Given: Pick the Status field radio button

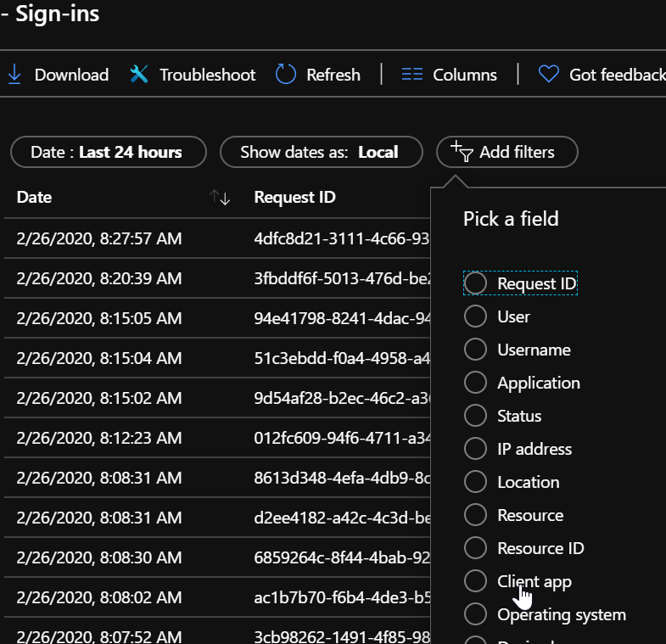Looking at the screenshot, I should (x=475, y=416).
